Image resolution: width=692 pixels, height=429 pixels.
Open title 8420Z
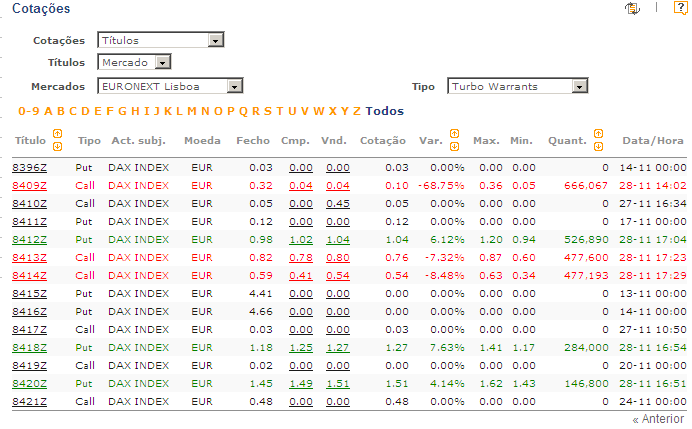click(30, 384)
